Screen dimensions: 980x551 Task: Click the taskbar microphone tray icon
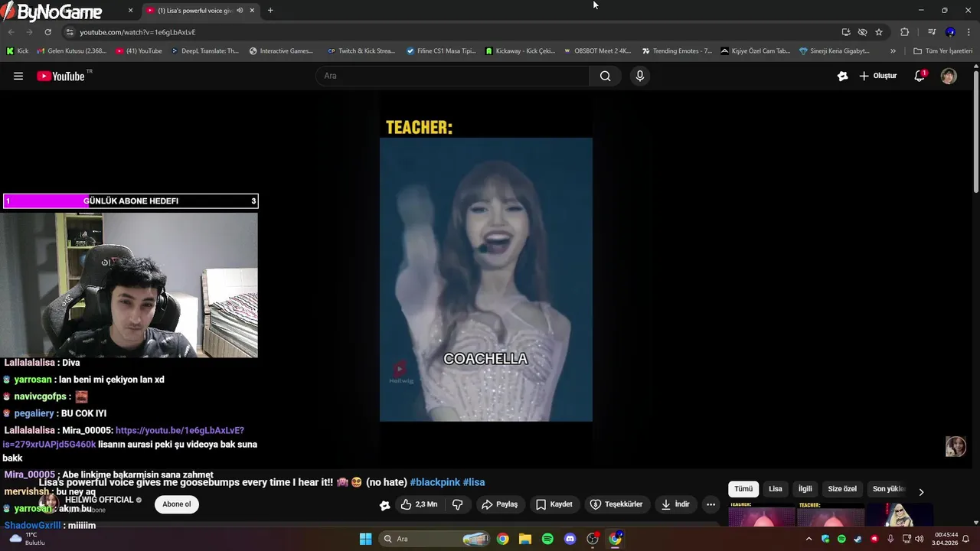tap(890, 539)
